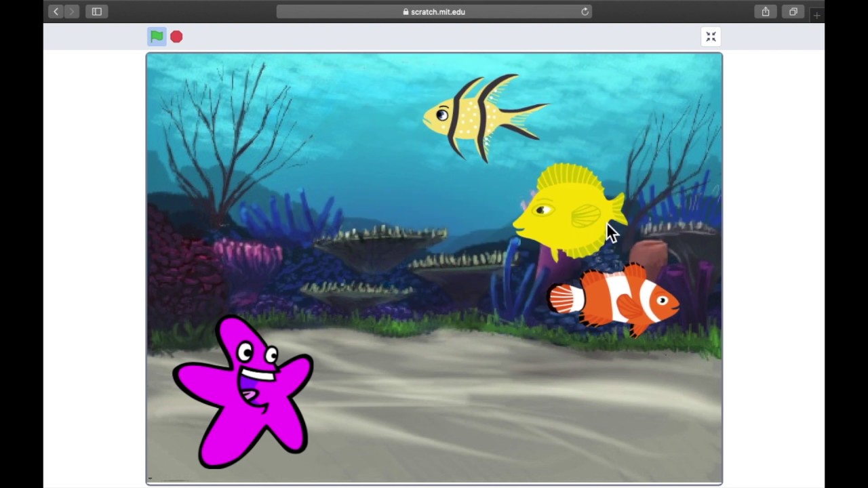Click the orange clownfish sprite
868x488 pixels.
[x=614, y=300]
